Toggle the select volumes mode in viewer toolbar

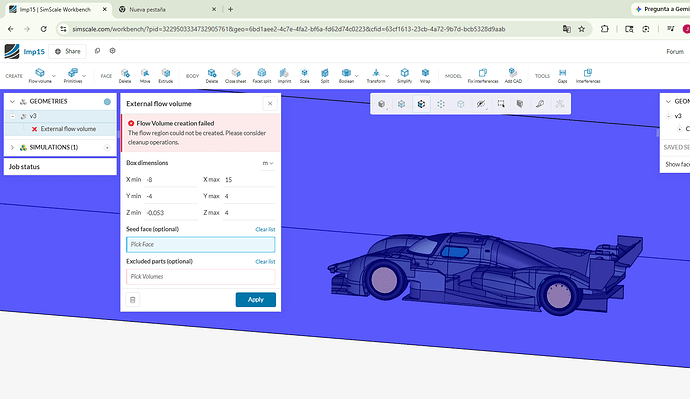421,104
